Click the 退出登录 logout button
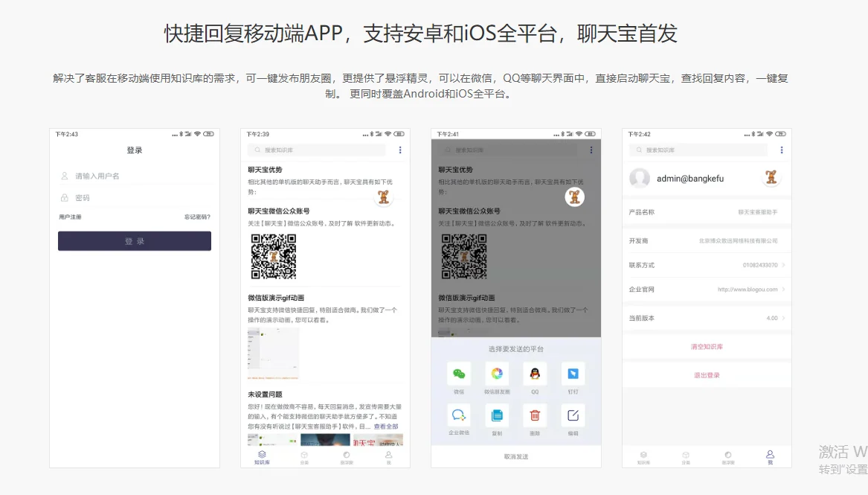The height and width of the screenshot is (495, 868). (x=707, y=375)
